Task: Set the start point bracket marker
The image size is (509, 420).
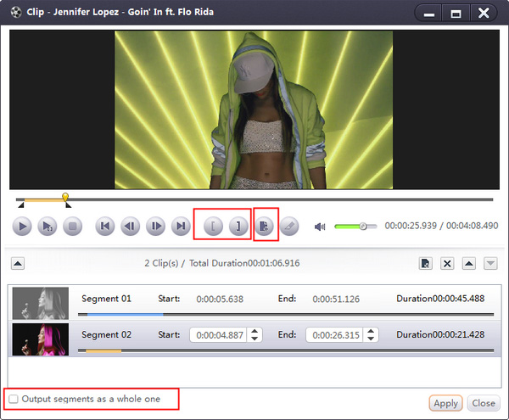Action: pyautogui.click(x=212, y=227)
